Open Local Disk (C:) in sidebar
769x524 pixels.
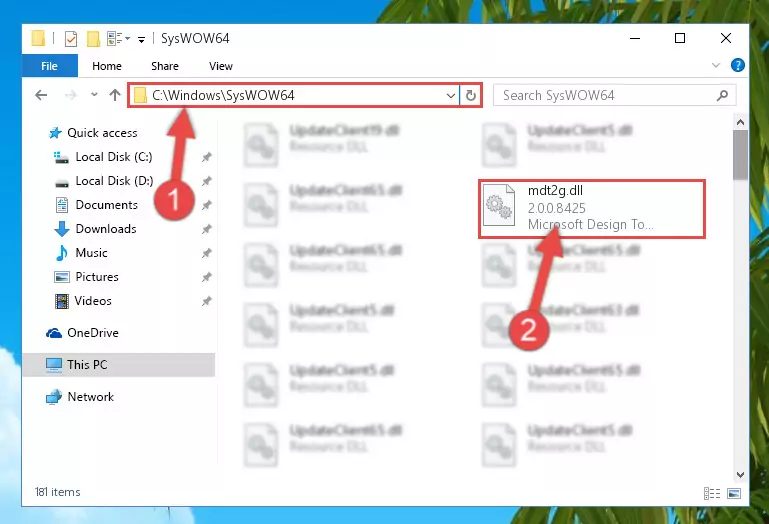tap(114, 157)
